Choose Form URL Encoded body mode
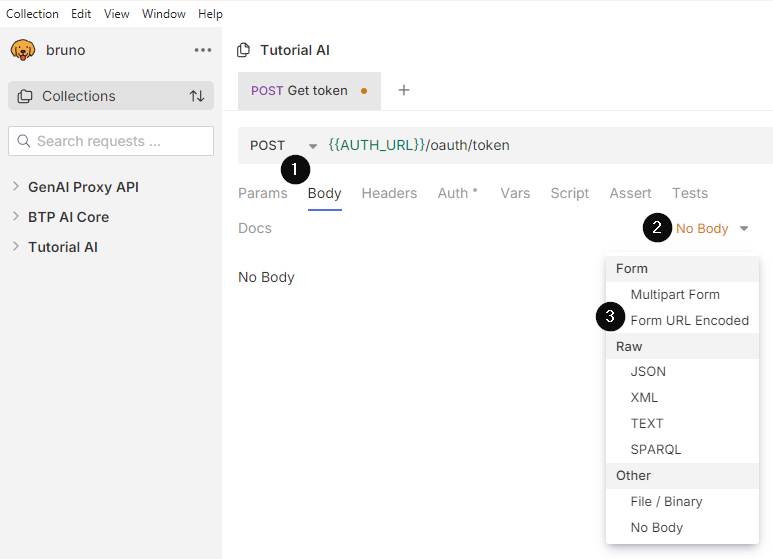773x559 pixels. [x=682, y=320]
